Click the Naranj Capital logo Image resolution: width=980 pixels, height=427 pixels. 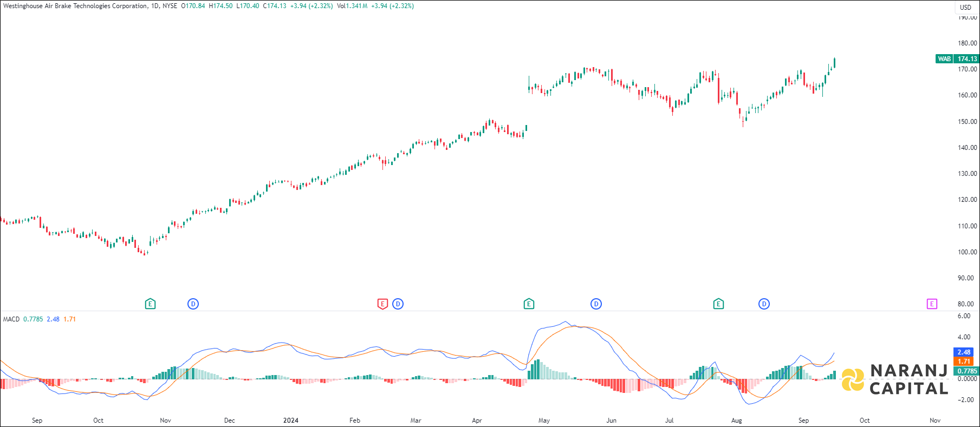click(x=895, y=379)
